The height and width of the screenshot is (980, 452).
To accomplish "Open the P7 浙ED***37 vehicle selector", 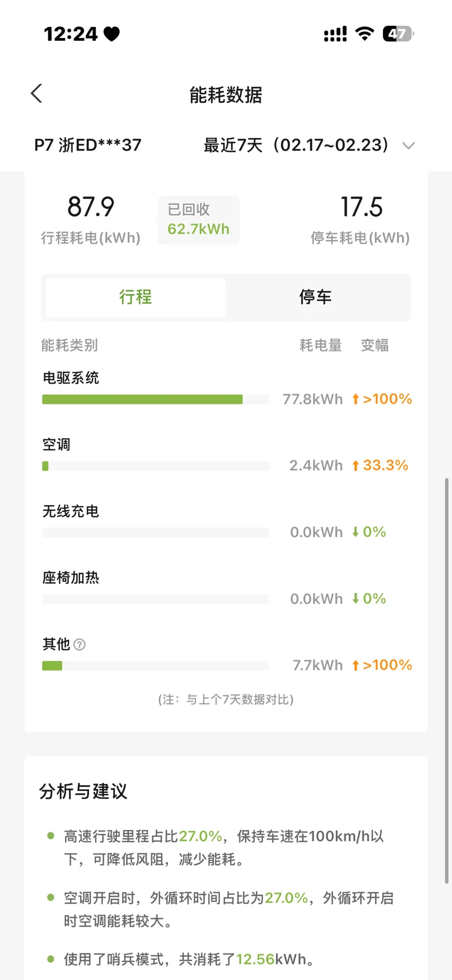I will coord(88,145).
